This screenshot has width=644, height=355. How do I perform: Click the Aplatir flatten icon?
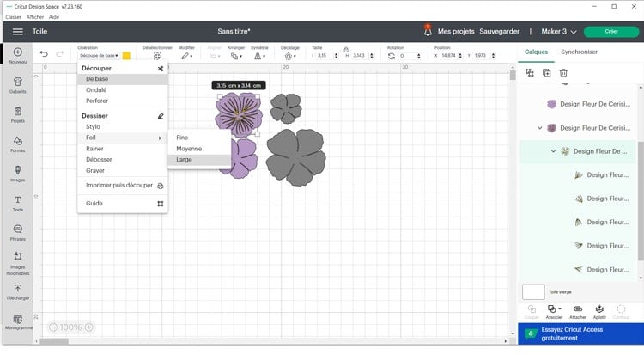point(599,311)
